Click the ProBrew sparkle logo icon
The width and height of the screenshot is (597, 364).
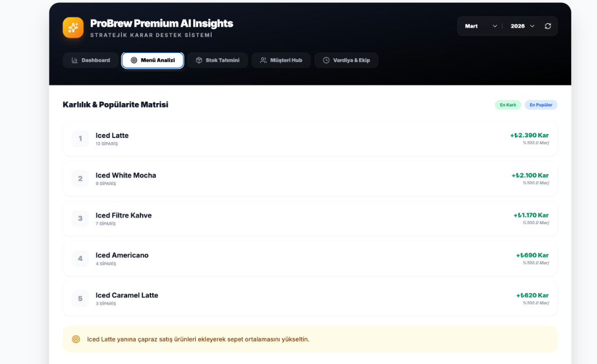point(73,27)
